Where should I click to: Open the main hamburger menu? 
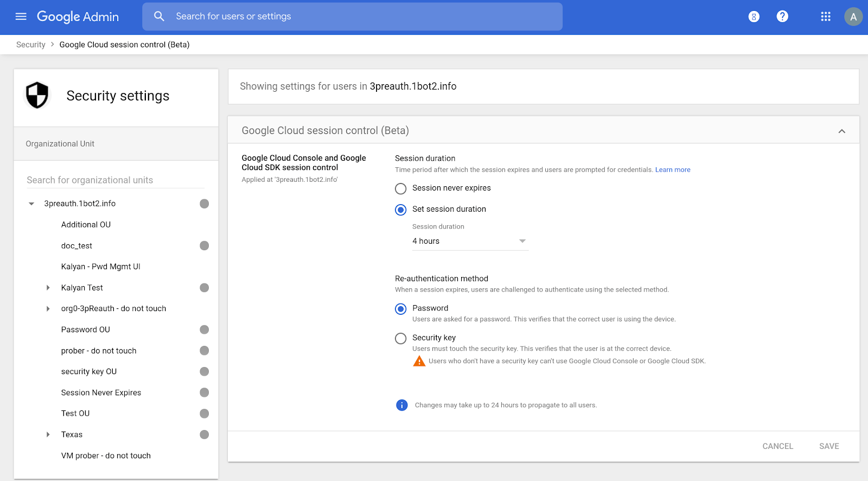click(21, 17)
